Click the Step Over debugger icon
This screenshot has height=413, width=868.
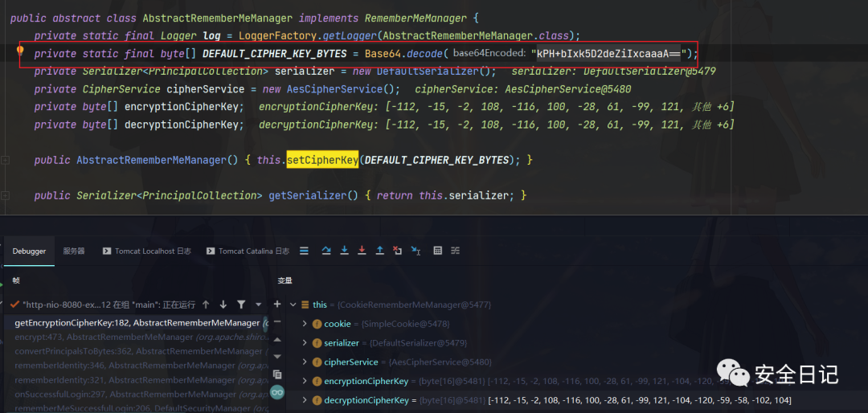coord(326,251)
